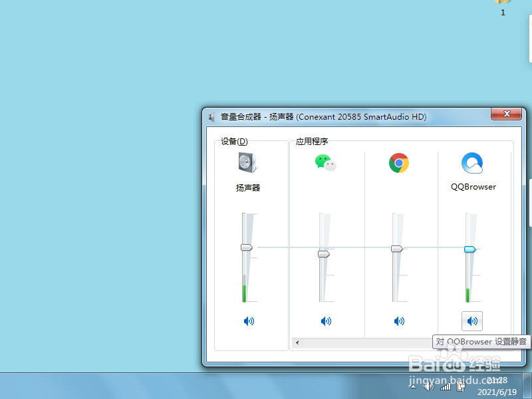Expand hidden icons in system tray
532x399 pixels.
(413, 386)
